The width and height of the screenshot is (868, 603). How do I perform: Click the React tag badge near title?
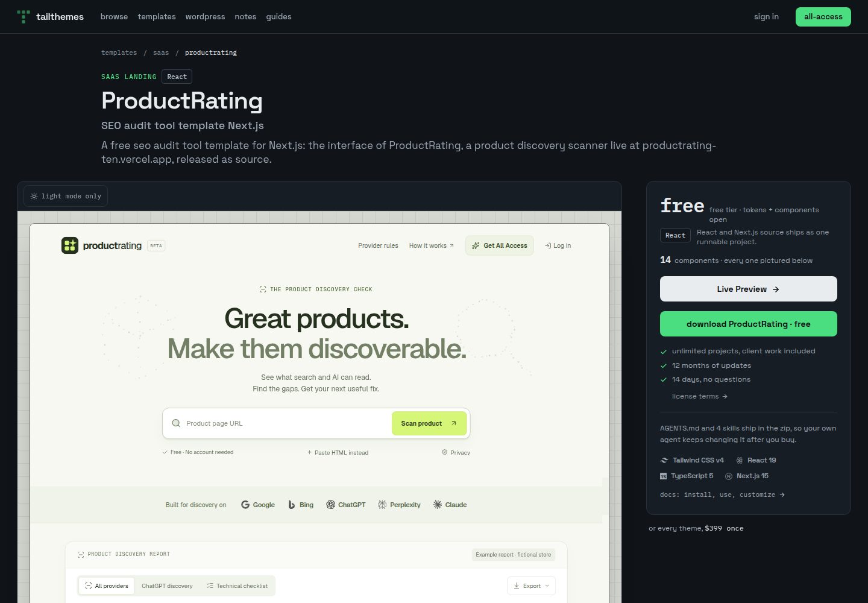pos(177,77)
